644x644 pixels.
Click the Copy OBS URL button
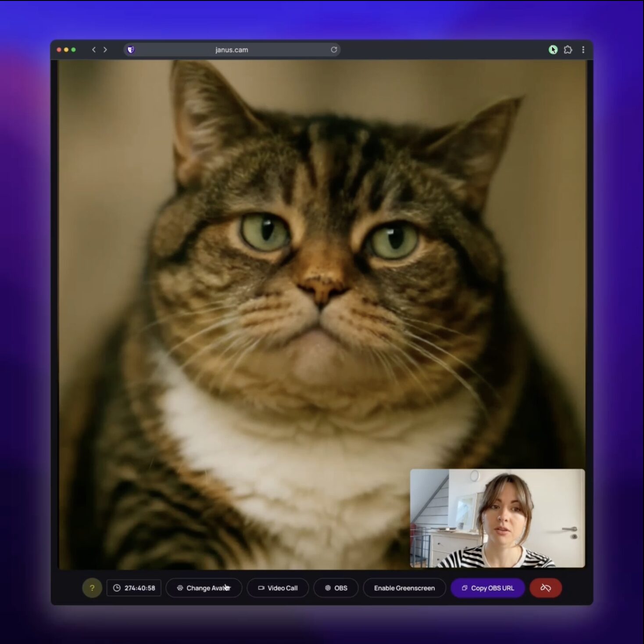pos(488,588)
